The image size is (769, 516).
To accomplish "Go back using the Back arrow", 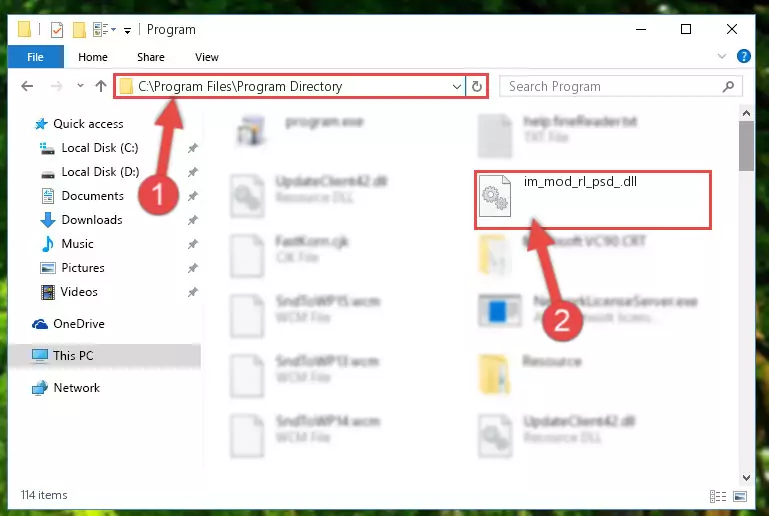I will click(x=27, y=86).
